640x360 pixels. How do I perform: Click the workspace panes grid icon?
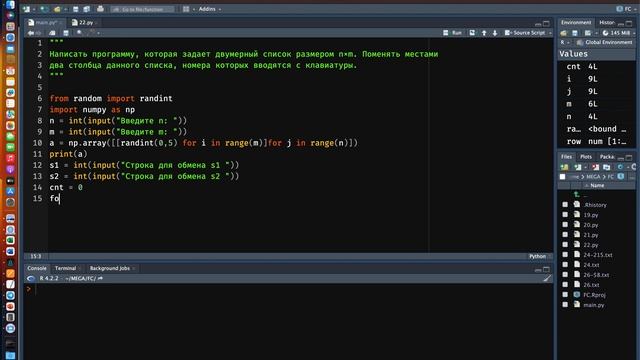186,9
